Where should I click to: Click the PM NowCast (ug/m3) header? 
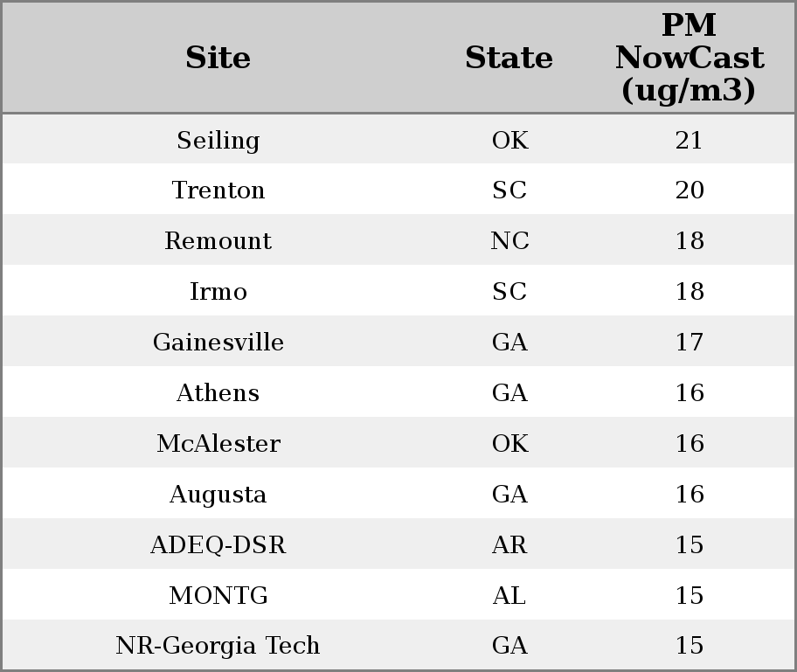(x=690, y=58)
